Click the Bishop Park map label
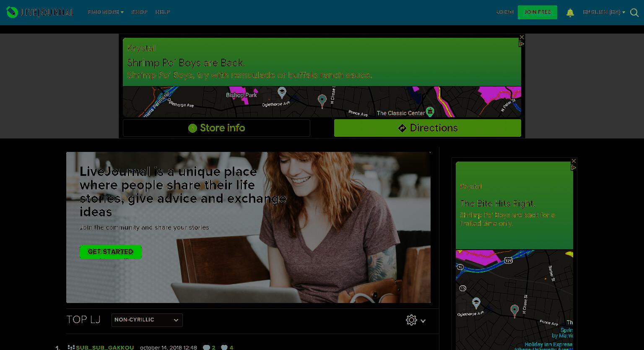 [x=241, y=95]
